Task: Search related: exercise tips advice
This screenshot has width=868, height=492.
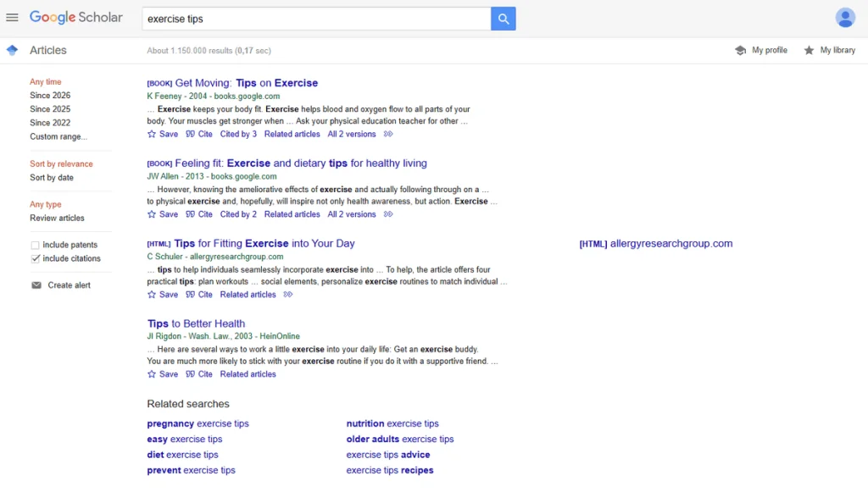Action: (388, 455)
